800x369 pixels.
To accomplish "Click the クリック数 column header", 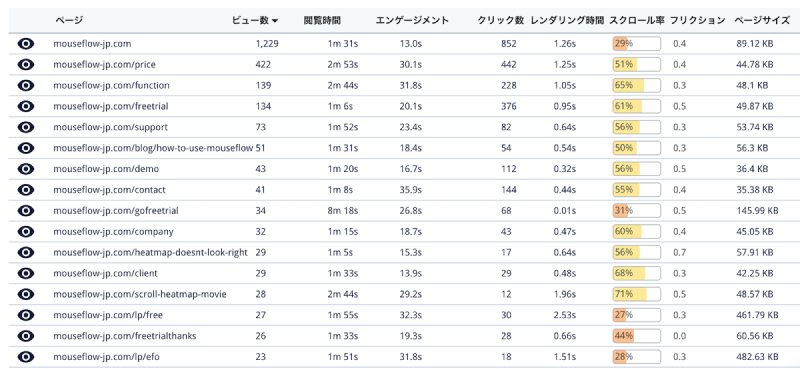I will pos(501,20).
